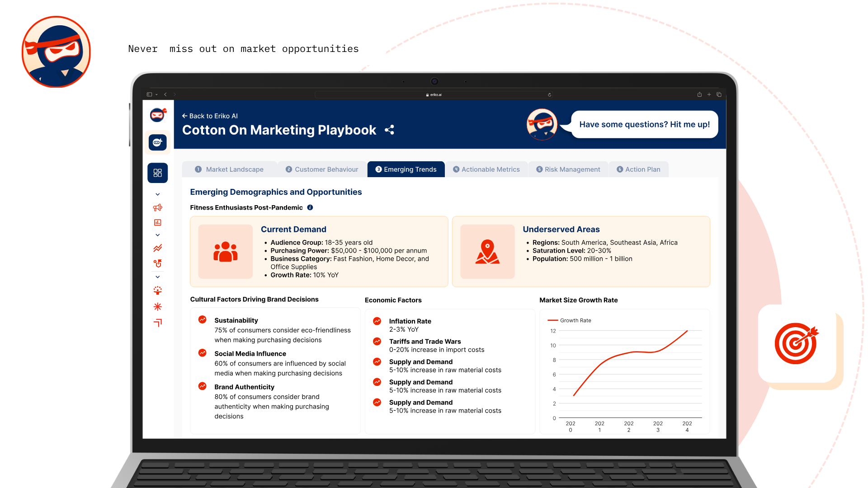Click Safari sidebar toggle icon
The height and width of the screenshot is (488, 868).
[149, 94]
